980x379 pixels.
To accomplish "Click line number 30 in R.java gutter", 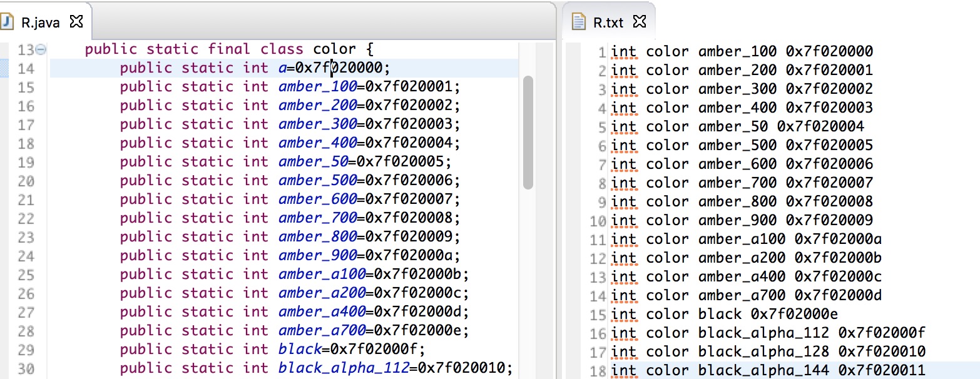I will tap(26, 368).
